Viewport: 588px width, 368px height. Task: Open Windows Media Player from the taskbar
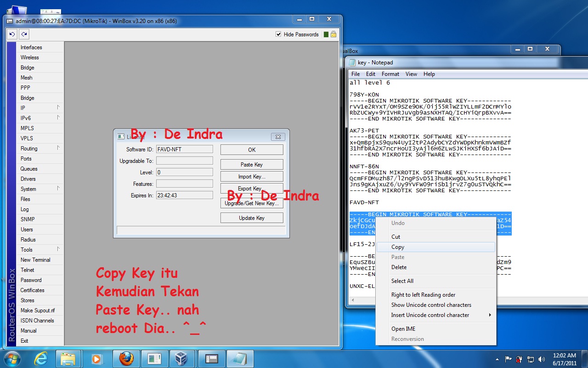(x=96, y=359)
